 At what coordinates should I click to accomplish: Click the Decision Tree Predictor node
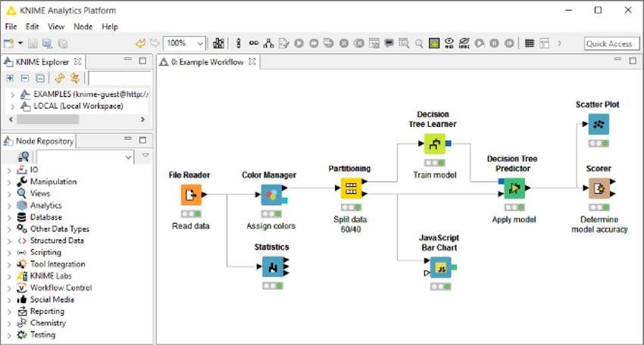(514, 188)
